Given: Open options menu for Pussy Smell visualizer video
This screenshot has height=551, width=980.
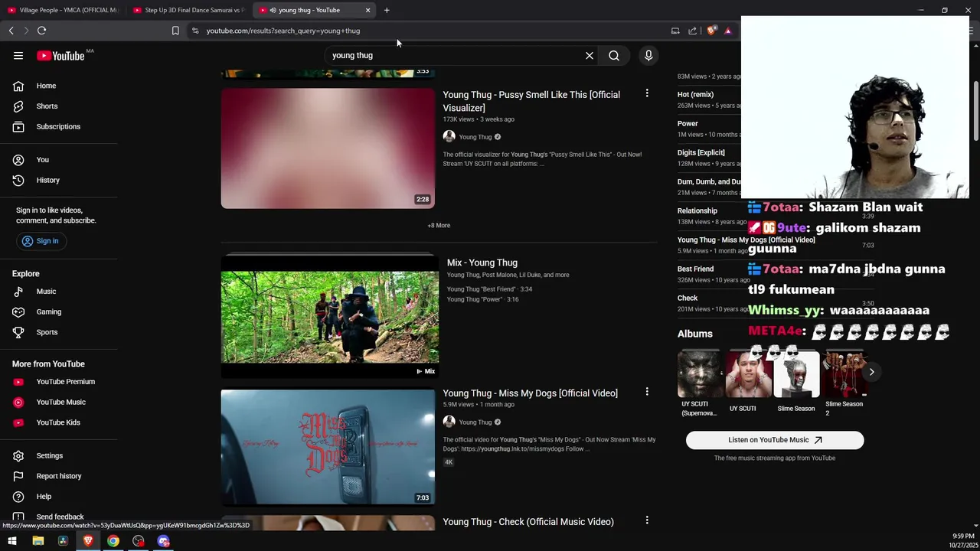Looking at the screenshot, I should pyautogui.click(x=647, y=93).
